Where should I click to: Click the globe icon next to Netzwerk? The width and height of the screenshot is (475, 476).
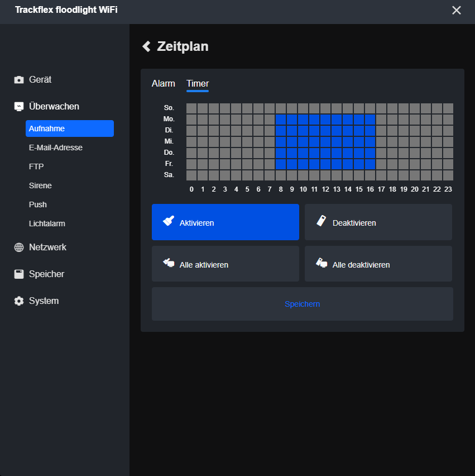tap(19, 247)
